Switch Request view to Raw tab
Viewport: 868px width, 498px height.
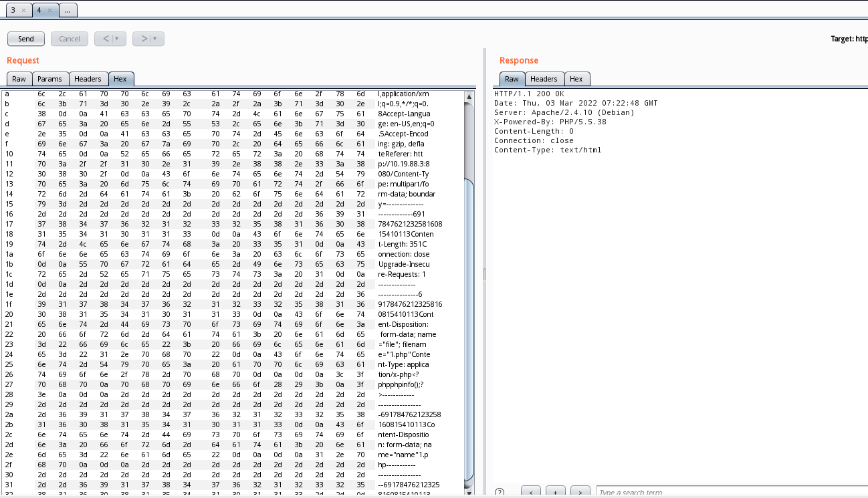[x=19, y=79]
